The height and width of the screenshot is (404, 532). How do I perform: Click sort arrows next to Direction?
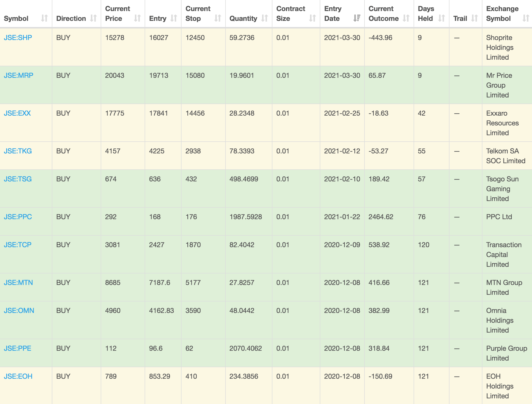93,18
